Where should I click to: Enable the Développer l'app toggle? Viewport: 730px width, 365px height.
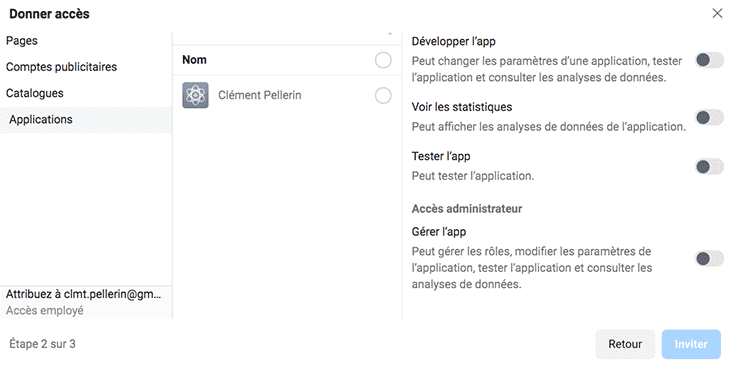pyautogui.click(x=710, y=60)
